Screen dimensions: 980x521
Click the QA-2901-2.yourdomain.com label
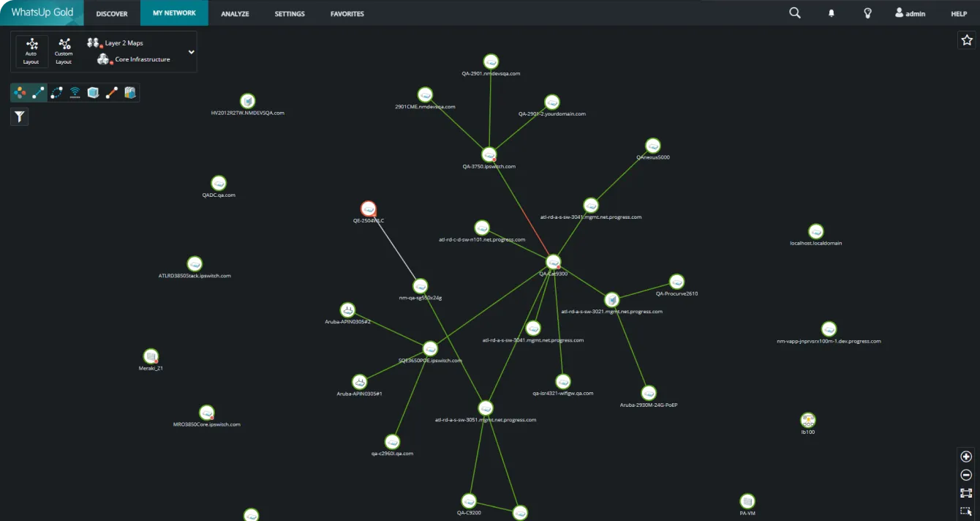click(552, 114)
